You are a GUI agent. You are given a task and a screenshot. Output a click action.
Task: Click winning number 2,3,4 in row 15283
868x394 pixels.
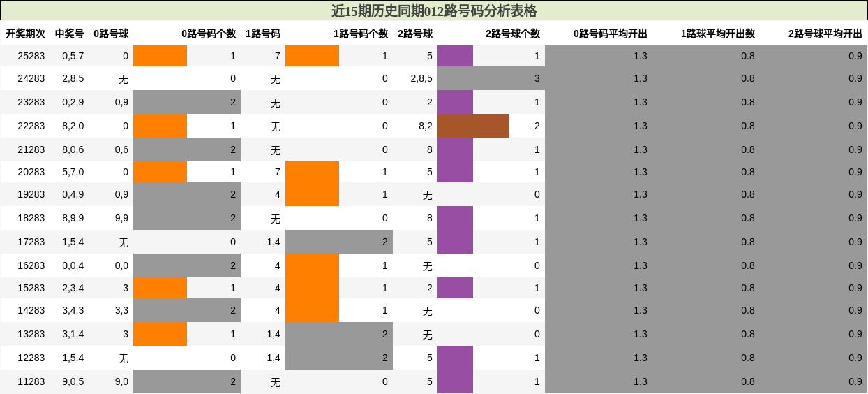73,288
